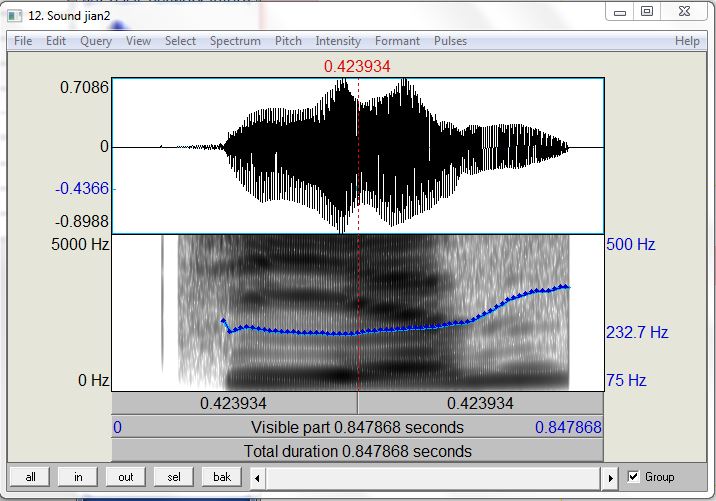Click the '0.7086' amplitude maximum label
Image resolution: width=716 pixels, height=501 pixels.
(x=84, y=87)
